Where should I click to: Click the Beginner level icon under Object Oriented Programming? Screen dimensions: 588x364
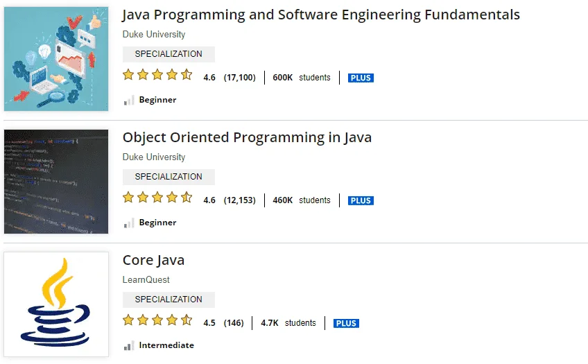click(129, 223)
